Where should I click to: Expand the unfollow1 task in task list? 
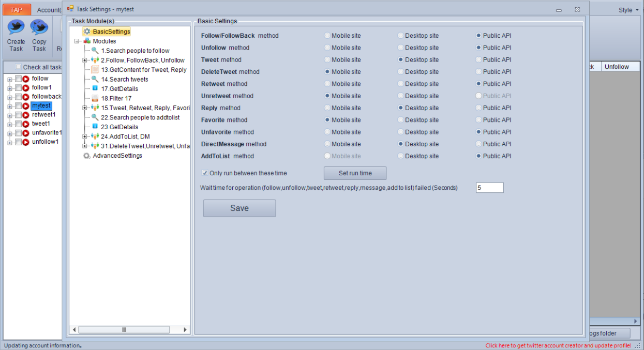10,142
